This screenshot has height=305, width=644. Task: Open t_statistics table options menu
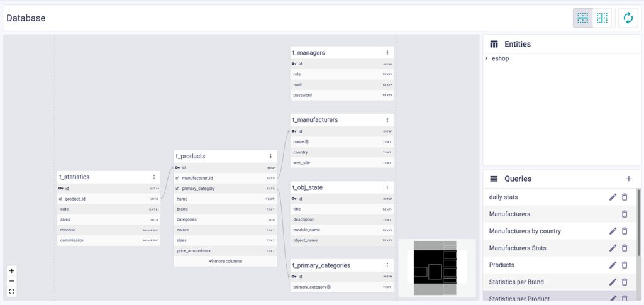tap(154, 177)
